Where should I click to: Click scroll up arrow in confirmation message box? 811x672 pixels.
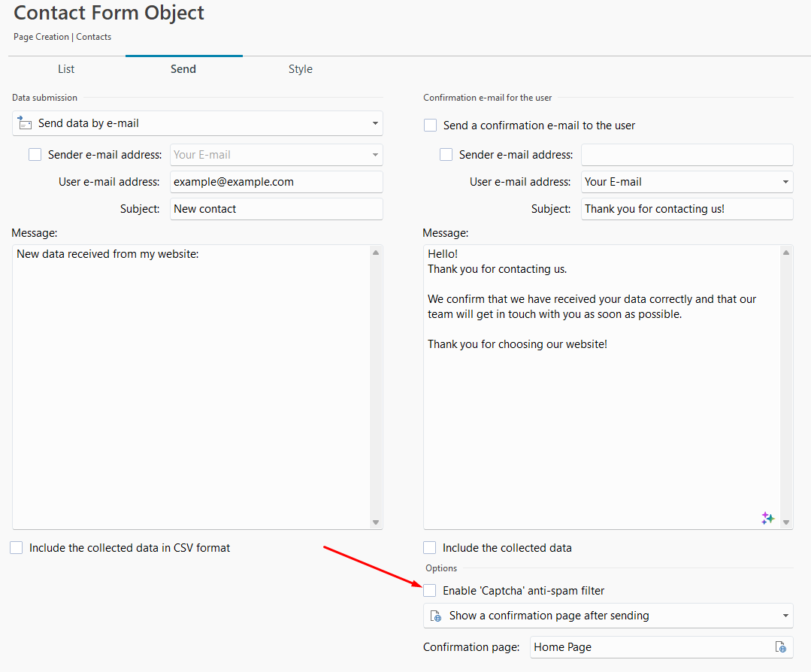click(x=786, y=253)
